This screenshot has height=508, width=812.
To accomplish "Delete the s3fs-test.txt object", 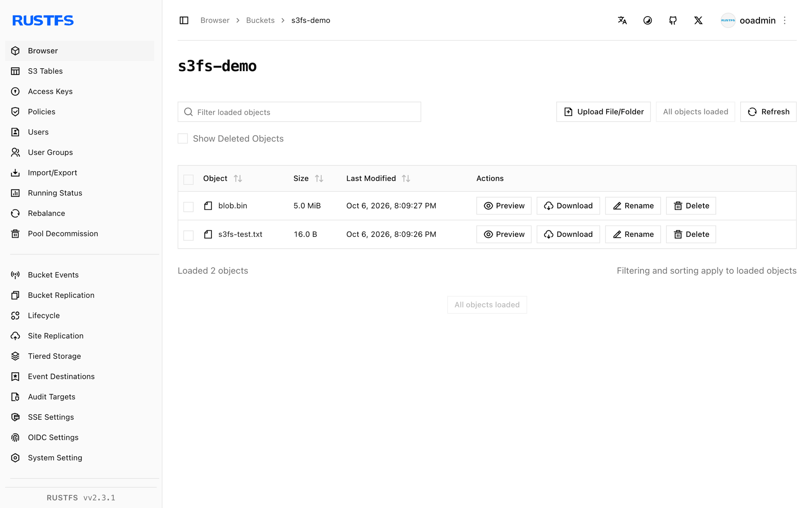I will 691,234.
